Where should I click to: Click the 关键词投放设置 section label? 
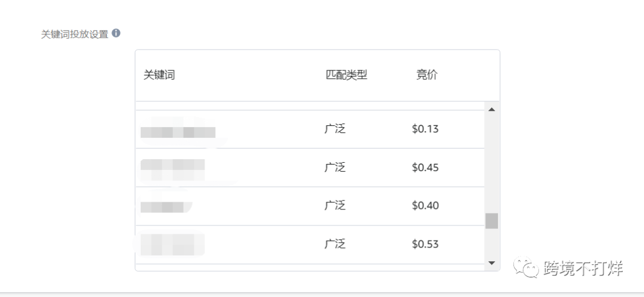click(x=75, y=34)
